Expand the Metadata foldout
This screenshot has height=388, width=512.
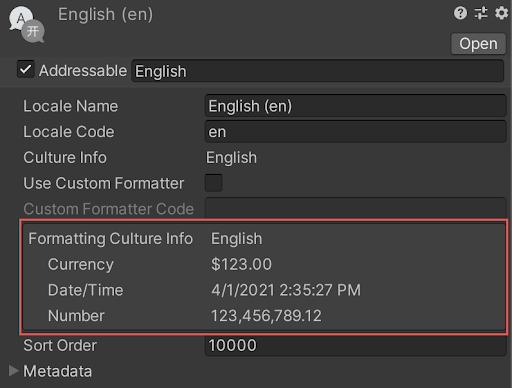13,371
